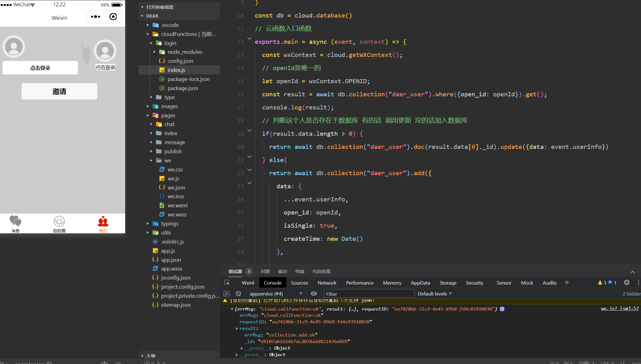Collapse the debugger panel with caret
Screen dimensions: 641x364
632,272
